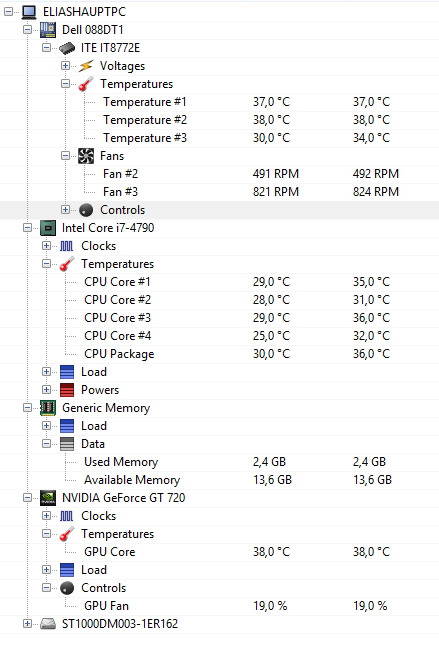Click the NVIDIA GeForce GT 720 logo icon
Image resolution: width=439 pixels, height=654 pixels.
[48, 498]
